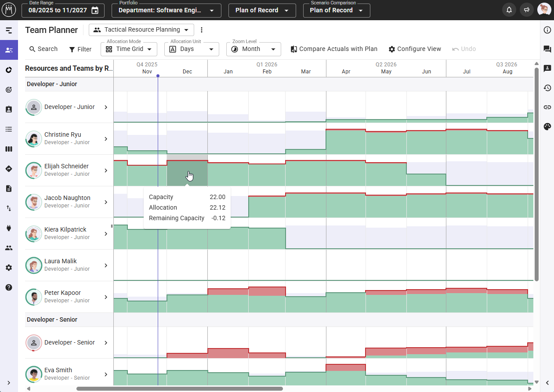
Task: Open the settings gear in left sidebar
Action: pos(9,268)
